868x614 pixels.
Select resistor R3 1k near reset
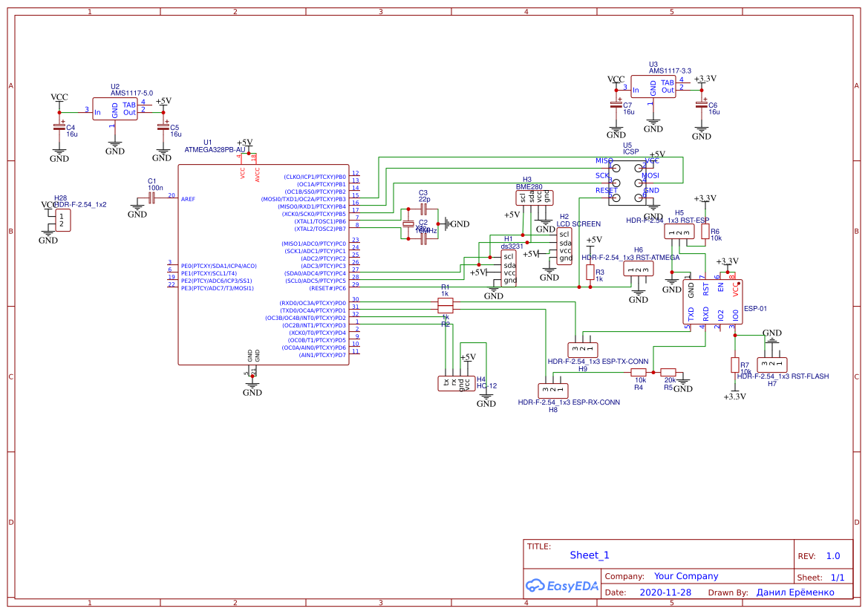coord(590,273)
